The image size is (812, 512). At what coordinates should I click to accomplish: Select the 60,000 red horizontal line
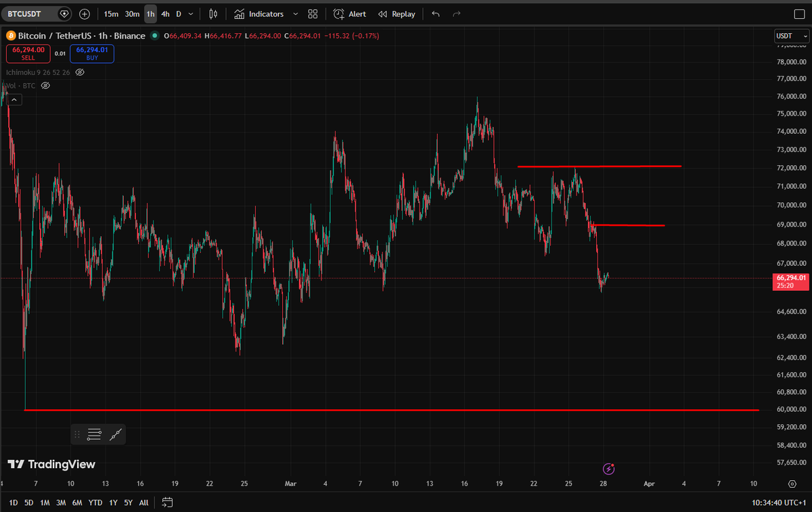(391, 410)
